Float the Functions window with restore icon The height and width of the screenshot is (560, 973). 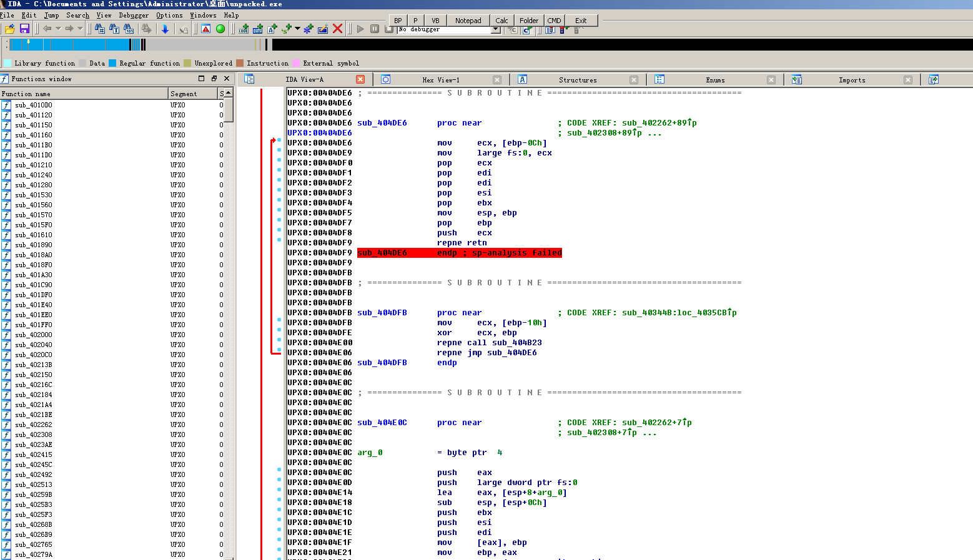tap(214, 79)
